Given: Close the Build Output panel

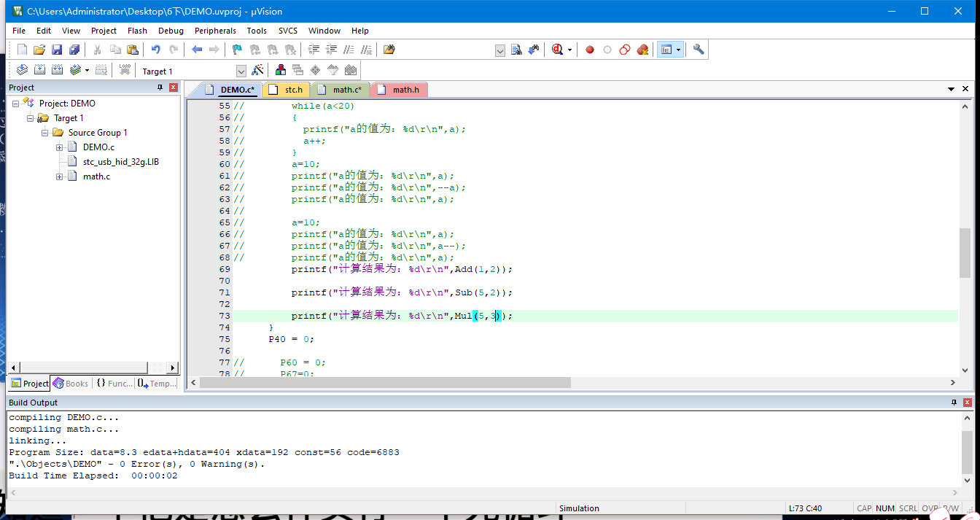Looking at the screenshot, I should point(968,403).
